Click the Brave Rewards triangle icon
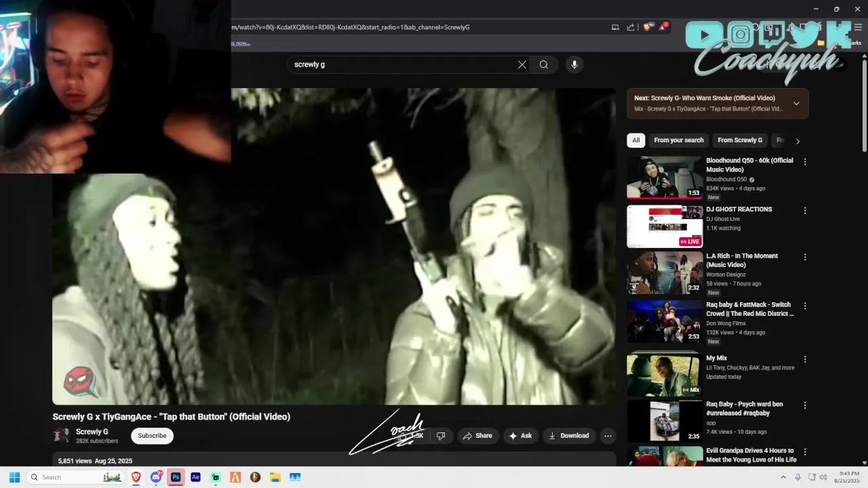The width and height of the screenshot is (868, 488). (663, 27)
